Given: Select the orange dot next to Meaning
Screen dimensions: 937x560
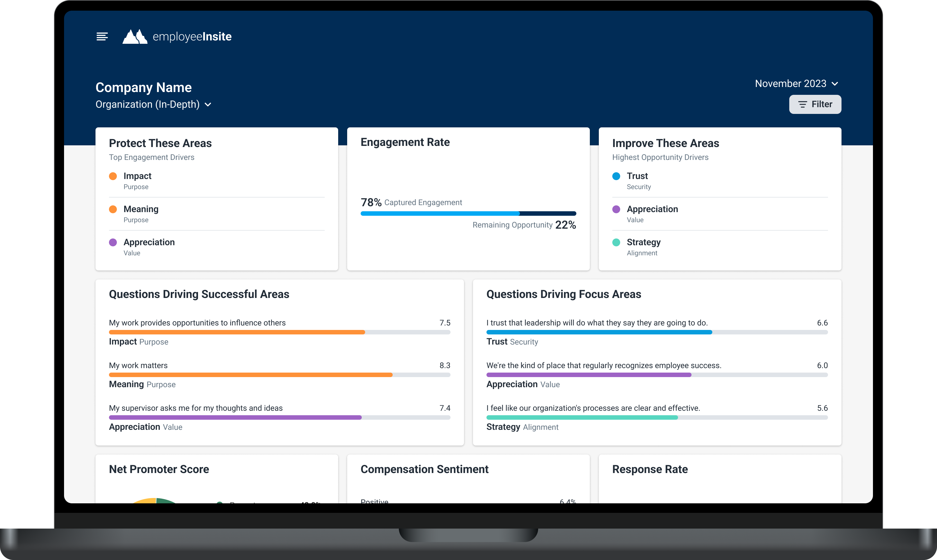Looking at the screenshot, I should click(x=113, y=209).
